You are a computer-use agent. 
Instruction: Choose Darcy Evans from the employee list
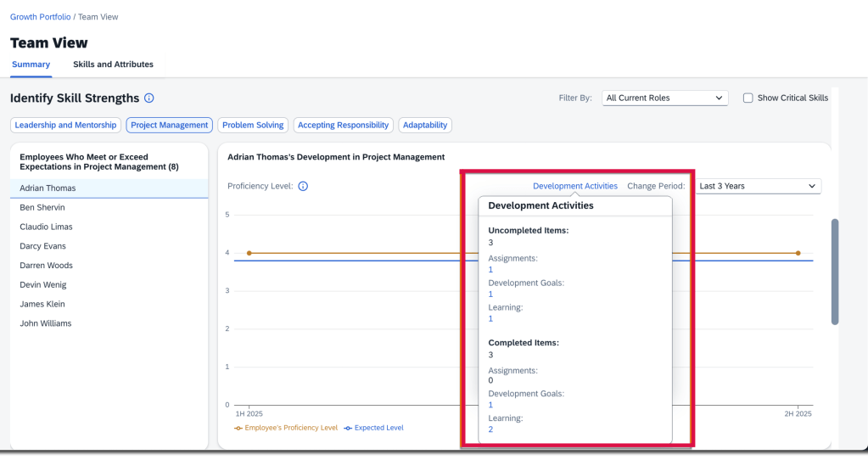tap(42, 246)
